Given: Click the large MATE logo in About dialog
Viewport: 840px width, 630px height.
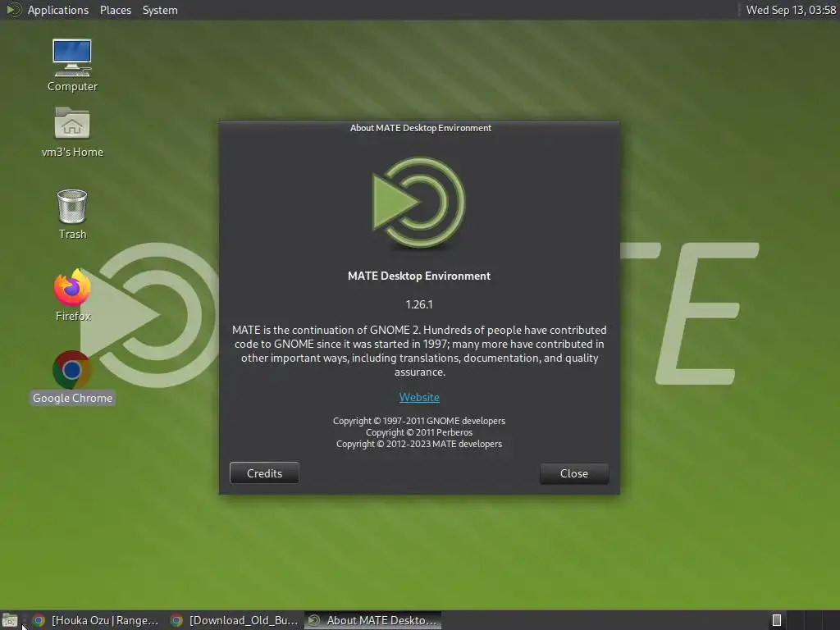Looking at the screenshot, I should 419,203.
